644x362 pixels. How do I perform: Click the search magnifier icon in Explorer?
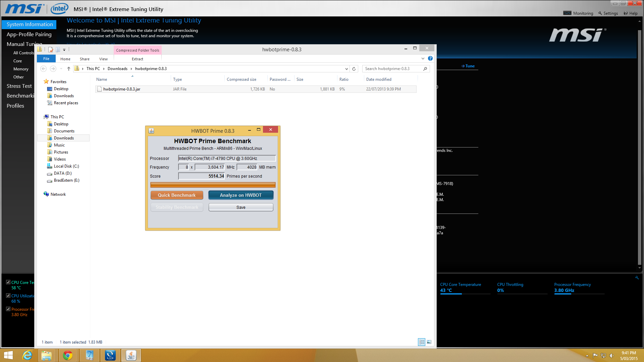point(425,69)
